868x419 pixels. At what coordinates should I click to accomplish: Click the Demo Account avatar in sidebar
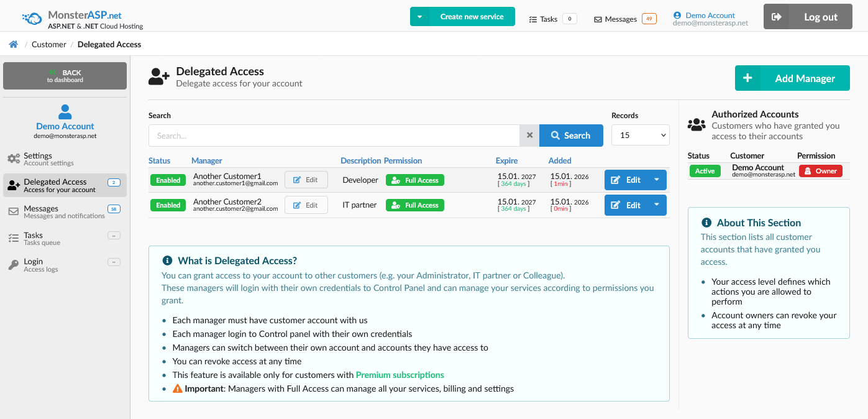[65, 112]
